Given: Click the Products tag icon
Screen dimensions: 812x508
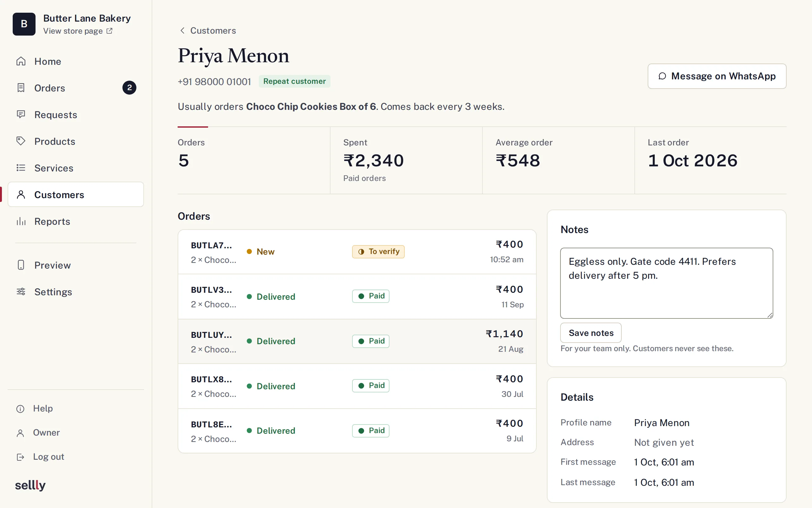Looking at the screenshot, I should tap(21, 141).
